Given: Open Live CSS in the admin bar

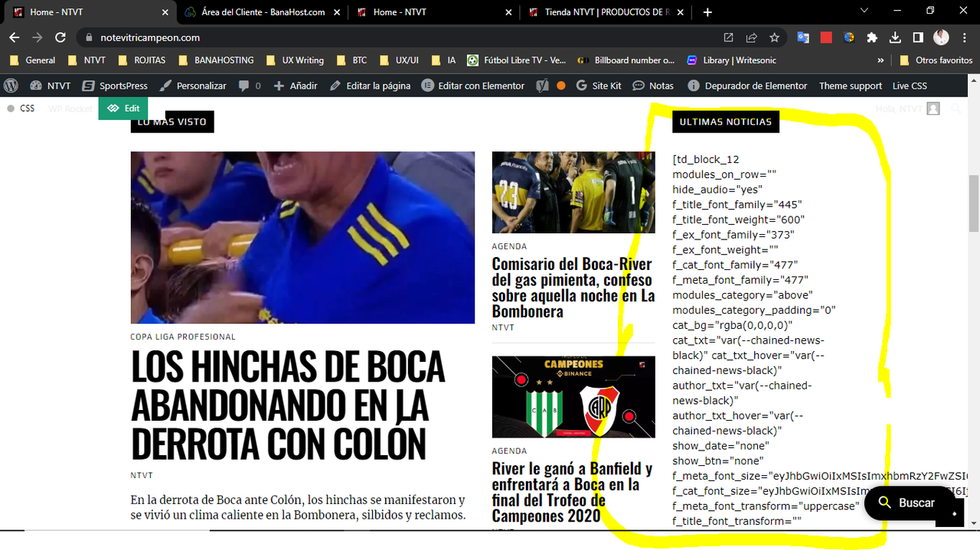Looking at the screenshot, I should pos(910,86).
